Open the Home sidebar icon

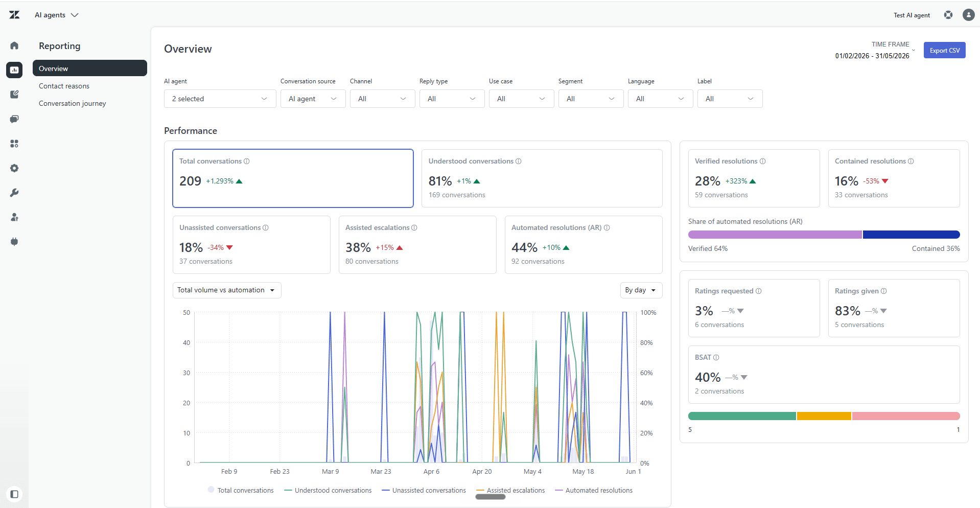pyautogui.click(x=14, y=45)
